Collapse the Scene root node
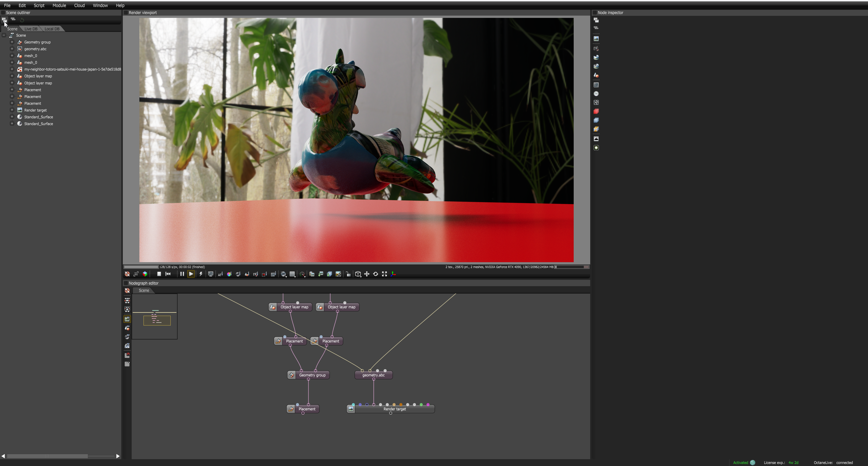868x466 pixels. click(x=4, y=35)
